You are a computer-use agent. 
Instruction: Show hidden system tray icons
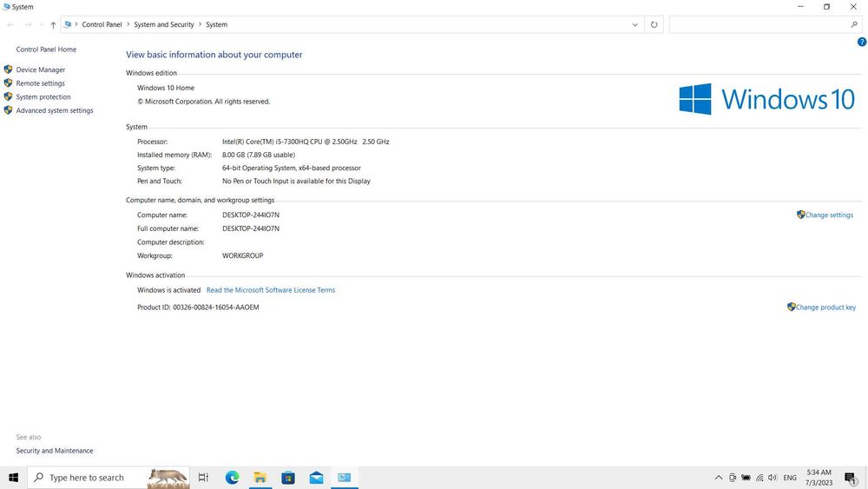pos(719,478)
